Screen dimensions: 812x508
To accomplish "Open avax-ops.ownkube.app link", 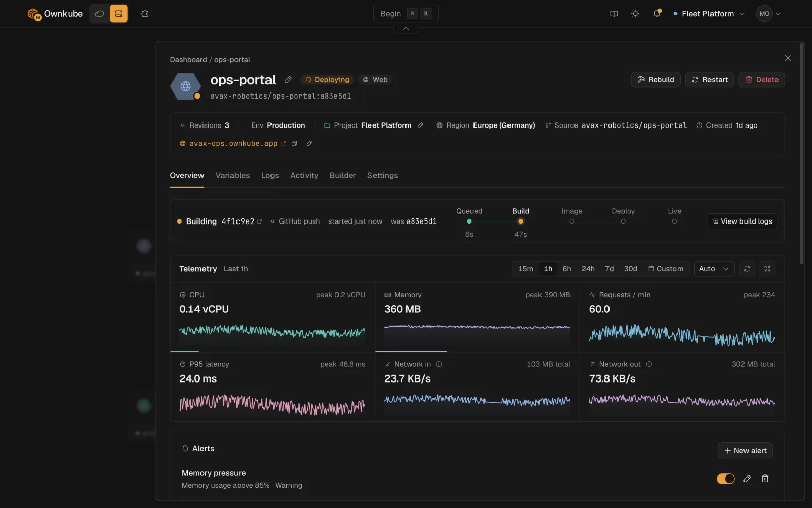I will tap(233, 144).
